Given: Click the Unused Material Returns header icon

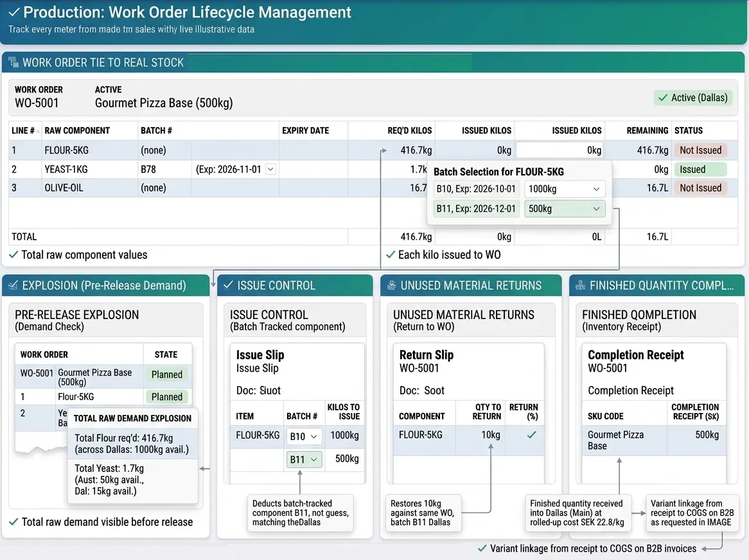Looking at the screenshot, I should coord(392,286).
